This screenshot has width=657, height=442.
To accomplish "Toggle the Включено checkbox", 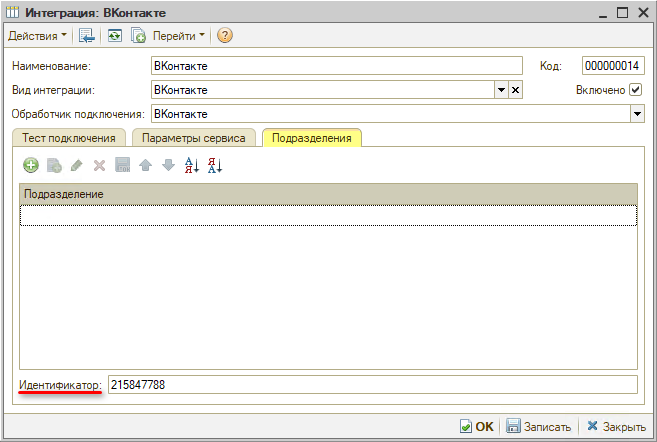I will click(635, 90).
